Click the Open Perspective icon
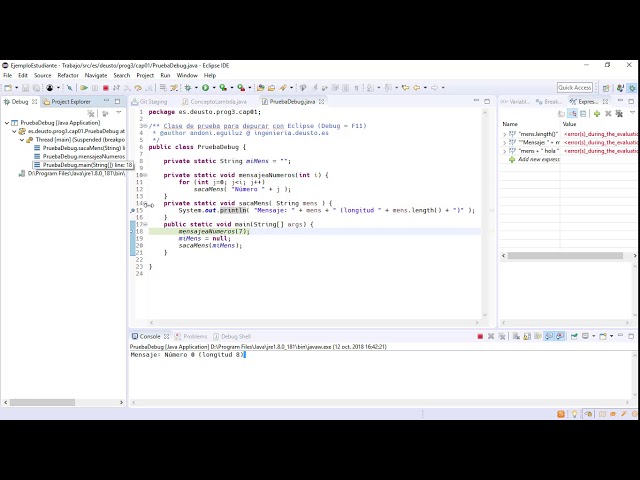The width and height of the screenshot is (640, 480). click(606, 88)
